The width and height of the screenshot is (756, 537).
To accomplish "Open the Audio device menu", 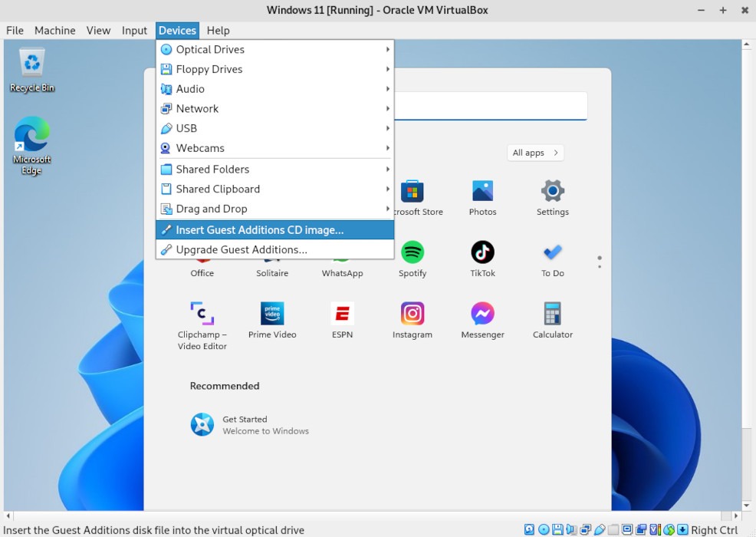I will pyautogui.click(x=189, y=88).
